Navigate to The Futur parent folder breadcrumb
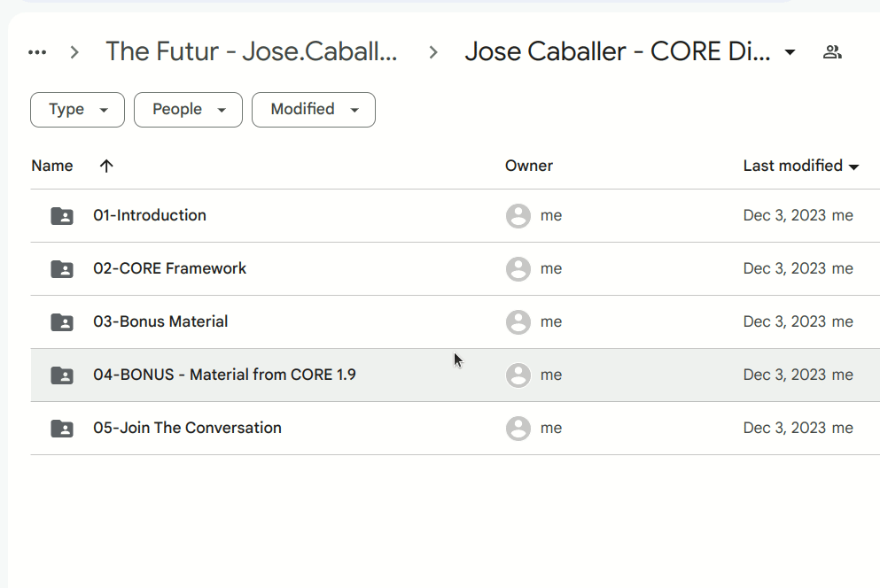 [251, 52]
